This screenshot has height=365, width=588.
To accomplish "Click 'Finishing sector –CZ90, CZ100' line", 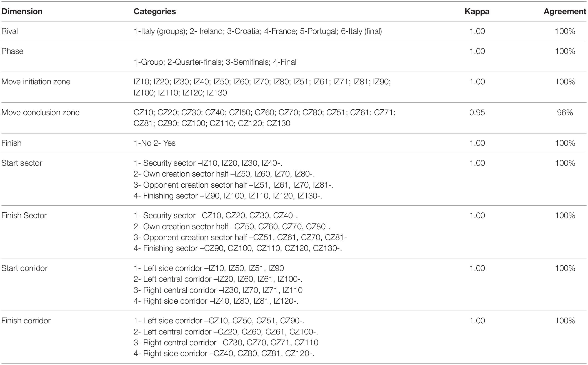I will (238, 248).
